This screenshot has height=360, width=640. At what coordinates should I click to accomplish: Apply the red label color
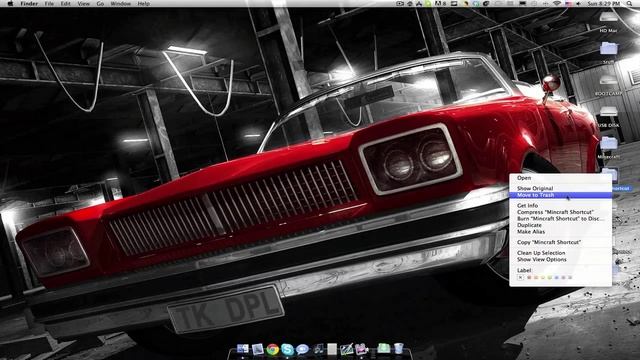click(529, 278)
